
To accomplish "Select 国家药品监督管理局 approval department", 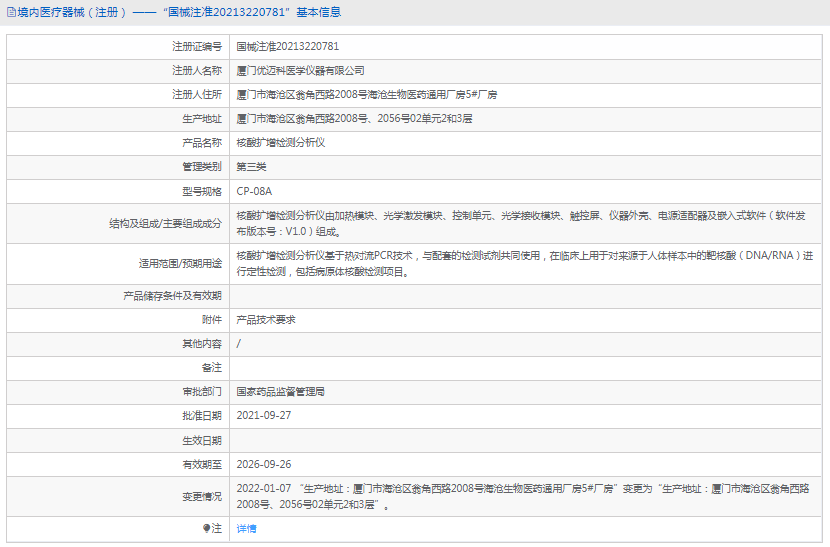I will click(281, 392).
